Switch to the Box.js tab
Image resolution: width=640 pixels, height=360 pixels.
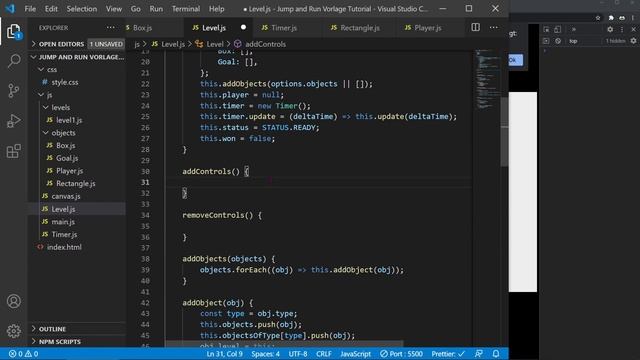point(142,28)
